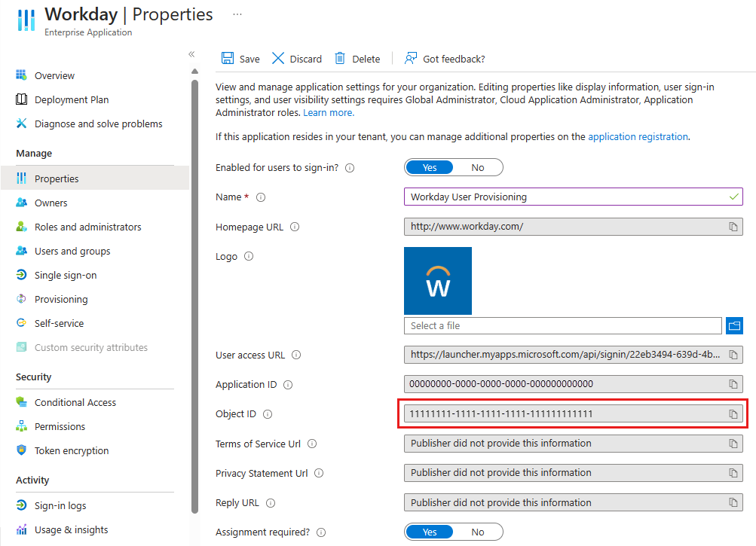Navigate to Sign-in logs

click(62, 505)
